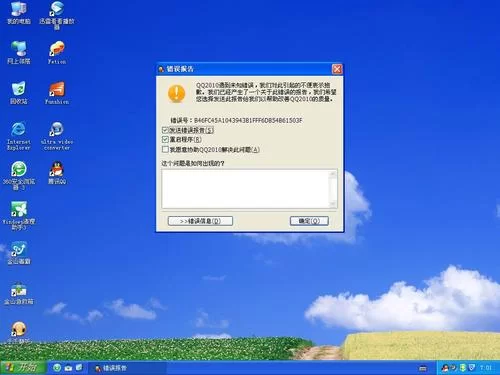Open the Recycle Bin icon

point(19,92)
